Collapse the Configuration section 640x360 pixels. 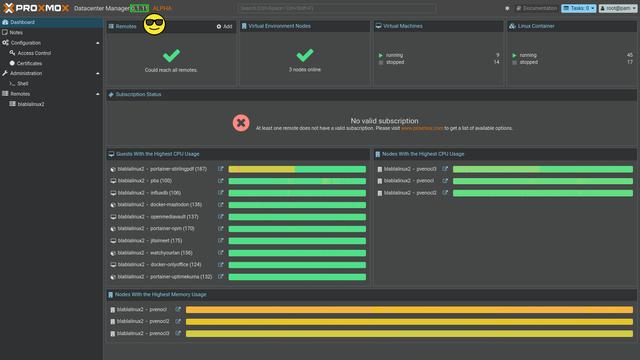98,43
